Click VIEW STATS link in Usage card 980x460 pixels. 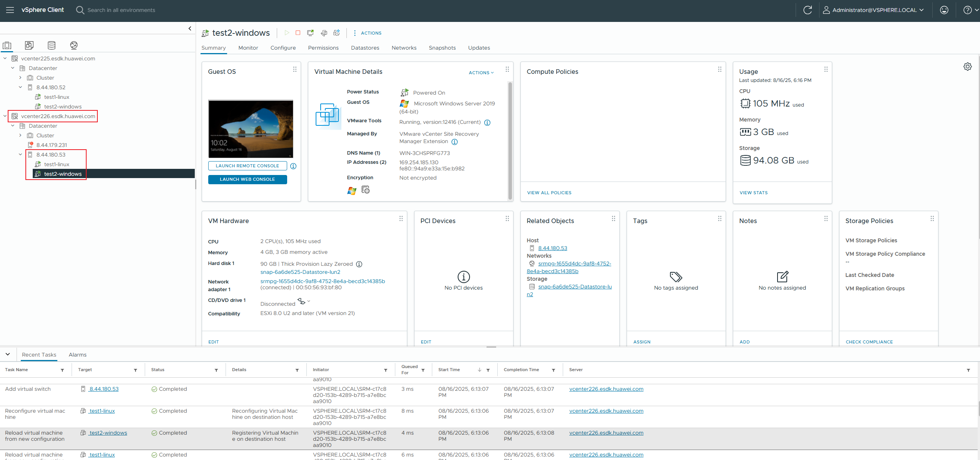pyautogui.click(x=754, y=193)
